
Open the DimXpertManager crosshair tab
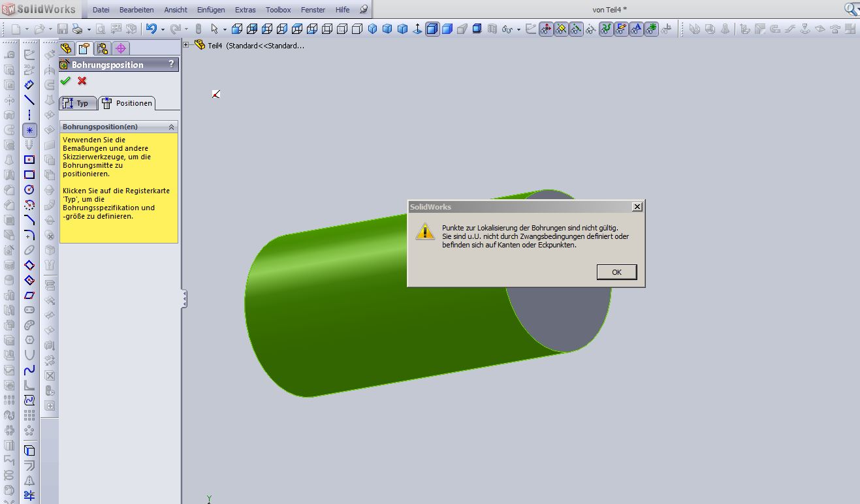(x=121, y=48)
